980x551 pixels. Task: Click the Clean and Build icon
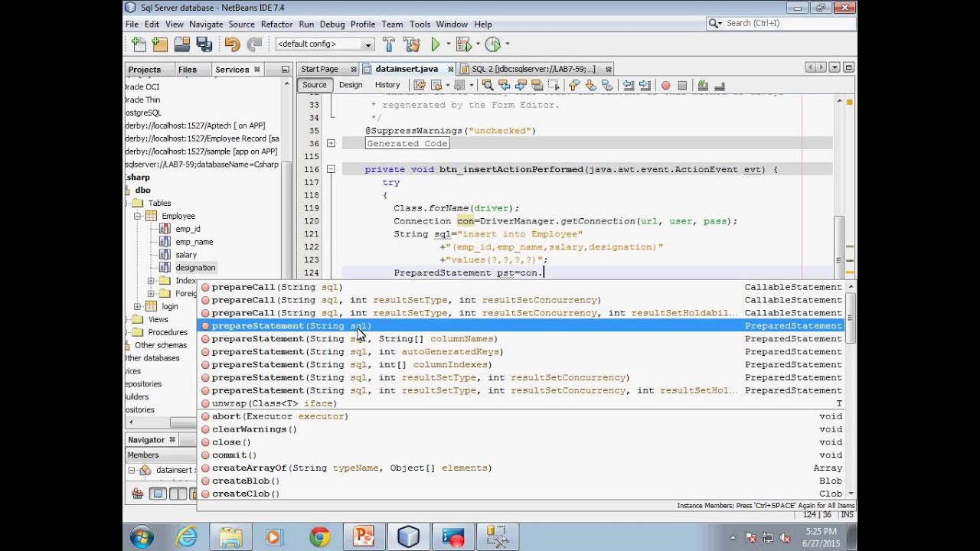pos(411,44)
